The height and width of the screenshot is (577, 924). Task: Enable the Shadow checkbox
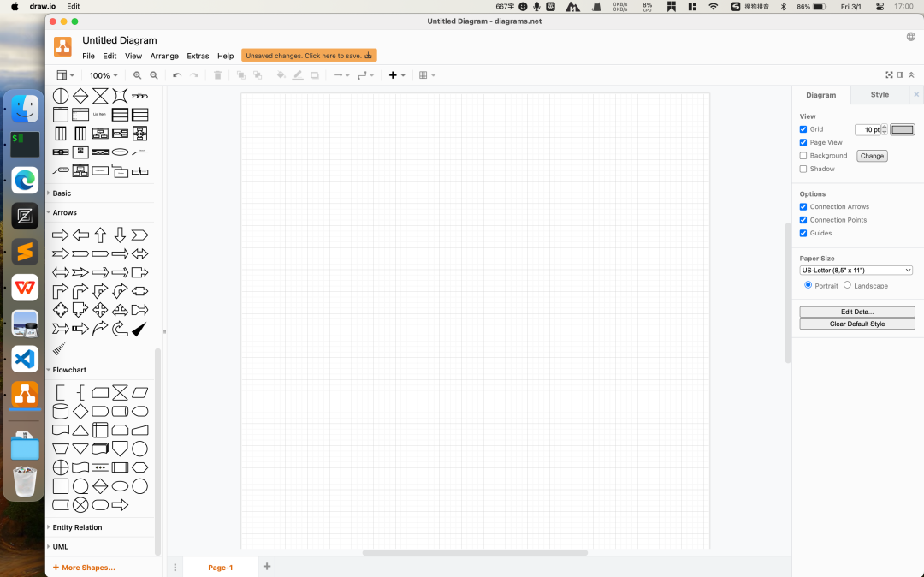[803, 169]
